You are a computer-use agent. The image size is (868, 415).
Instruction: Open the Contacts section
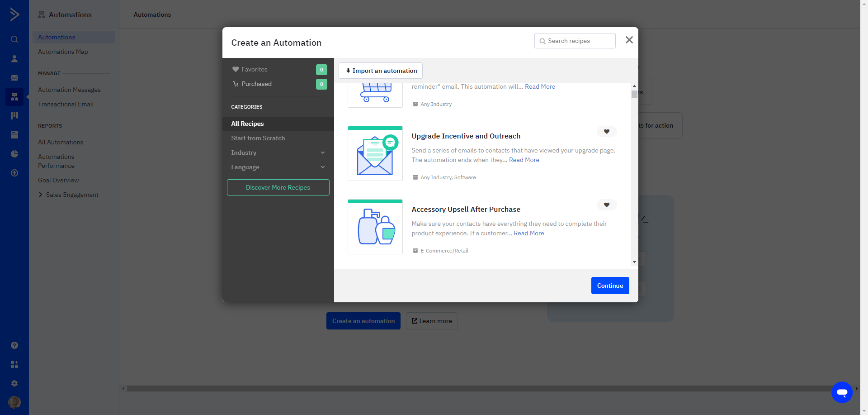coord(14,58)
